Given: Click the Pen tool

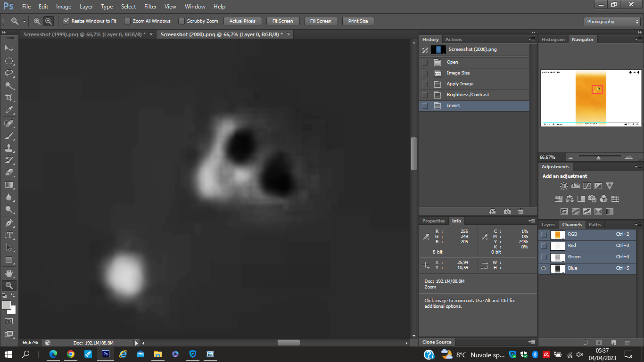Looking at the screenshot, I should 9,223.
